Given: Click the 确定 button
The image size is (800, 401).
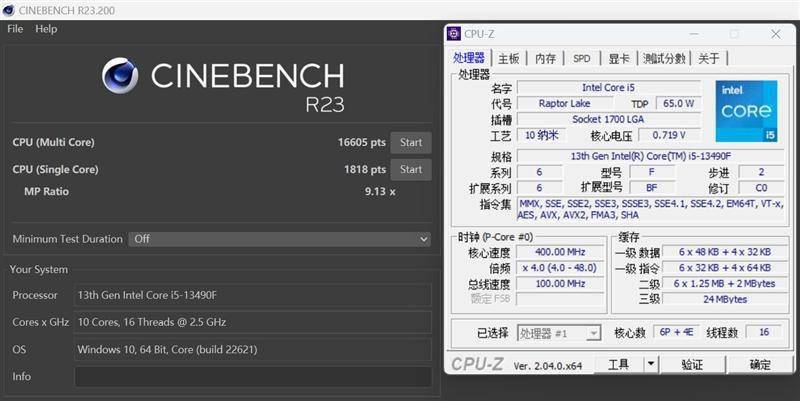Looking at the screenshot, I should point(760,364).
